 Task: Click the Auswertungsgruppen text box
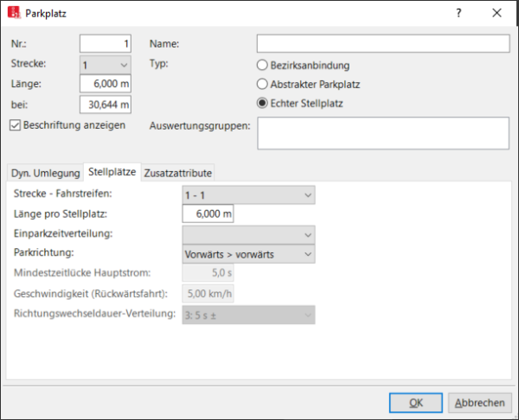[382, 133]
